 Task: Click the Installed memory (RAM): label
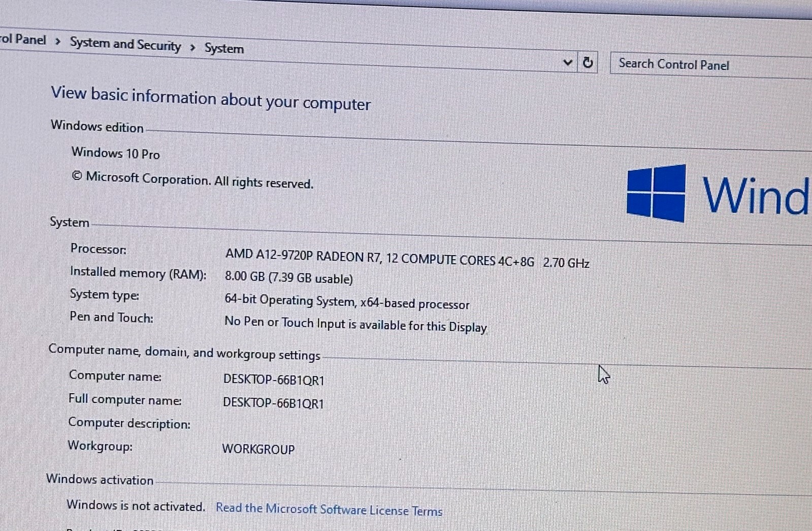click(138, 273)
